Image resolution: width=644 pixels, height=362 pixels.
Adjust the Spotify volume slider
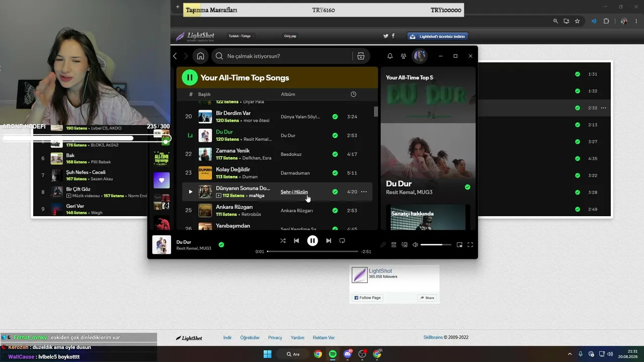(x=435, y=245)
